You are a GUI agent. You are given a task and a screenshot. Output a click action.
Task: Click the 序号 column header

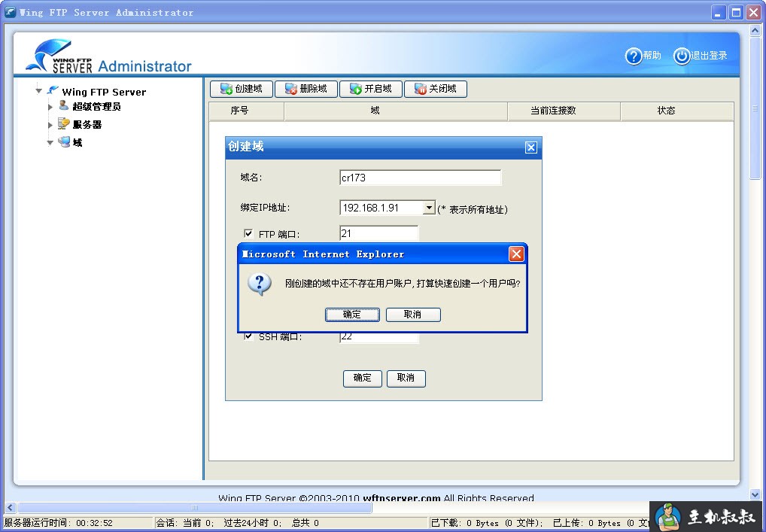[246, 111]
